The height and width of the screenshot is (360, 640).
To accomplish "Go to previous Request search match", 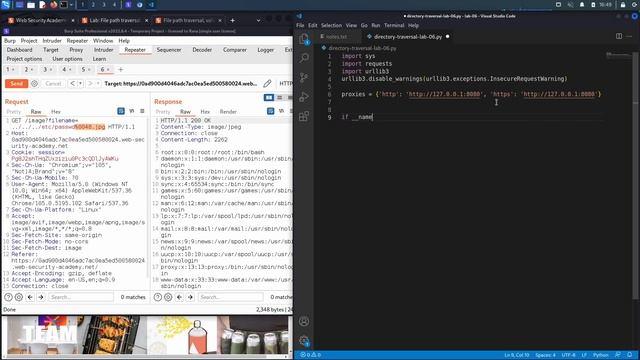I will pyautogui.click(x=30, y=297).
